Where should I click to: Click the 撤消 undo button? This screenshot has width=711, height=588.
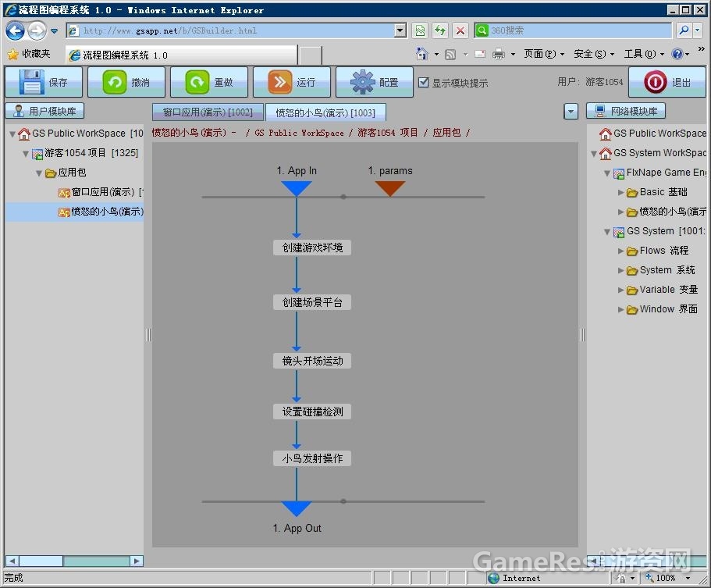[126, 82]
